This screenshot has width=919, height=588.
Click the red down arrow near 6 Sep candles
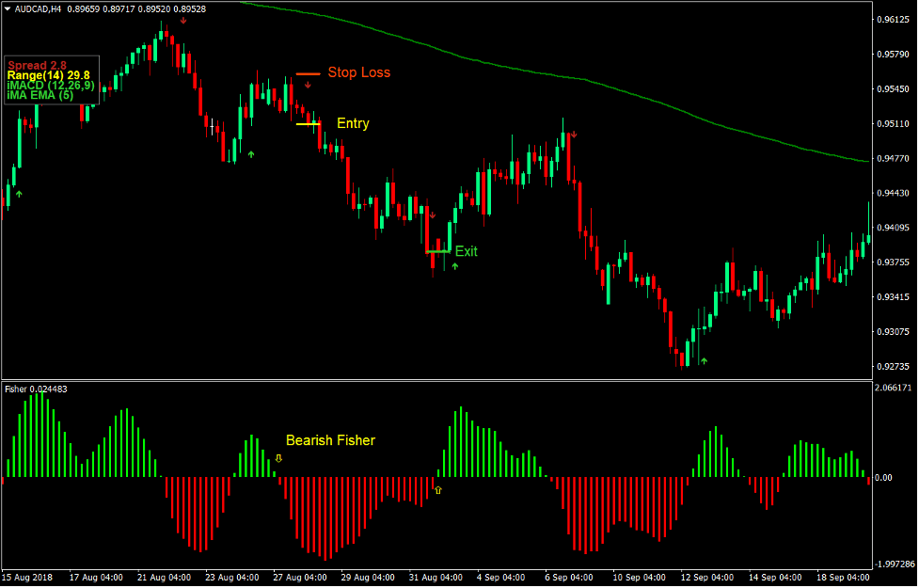[573, 134]
